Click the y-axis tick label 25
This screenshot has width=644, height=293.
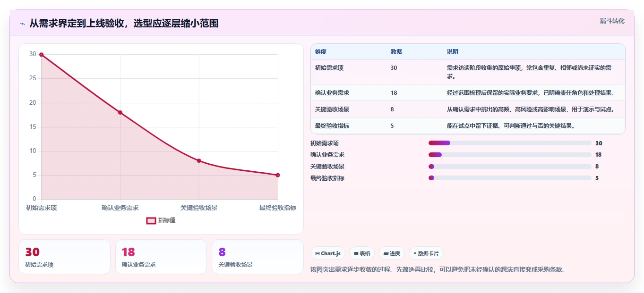(33, 78)
